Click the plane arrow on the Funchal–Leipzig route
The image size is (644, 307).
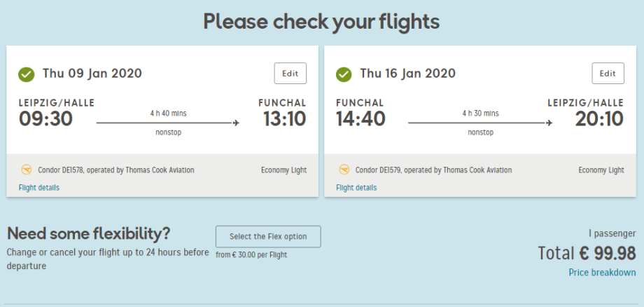point(549,123)
